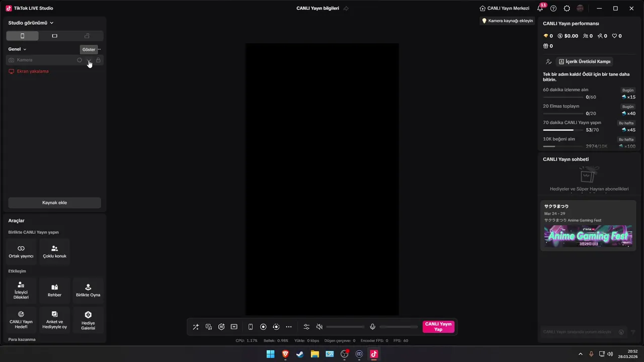The image size is (644, 362).
Task: Open the Birlikte Oyna tool
Action: [88, 291]
